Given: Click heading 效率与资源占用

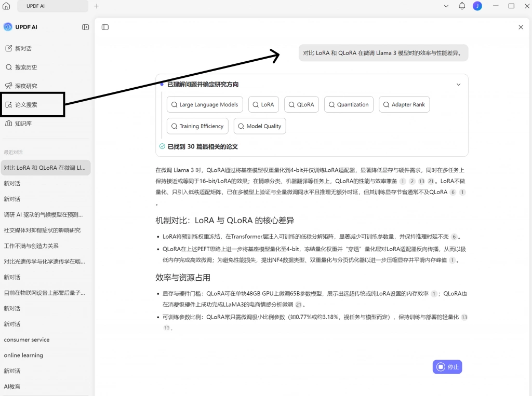Looking at the screenshot, I should pos(183,277).
